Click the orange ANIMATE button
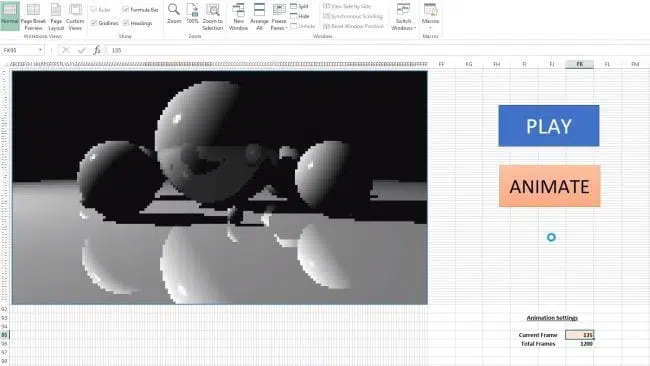The width and height of the screenshot is (650, 366). coord(550,186)
